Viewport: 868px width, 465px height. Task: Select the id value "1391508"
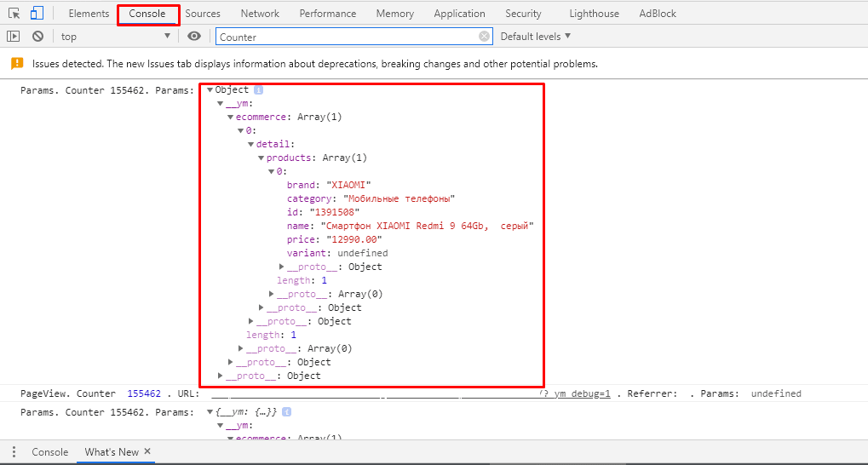(335, 212)
